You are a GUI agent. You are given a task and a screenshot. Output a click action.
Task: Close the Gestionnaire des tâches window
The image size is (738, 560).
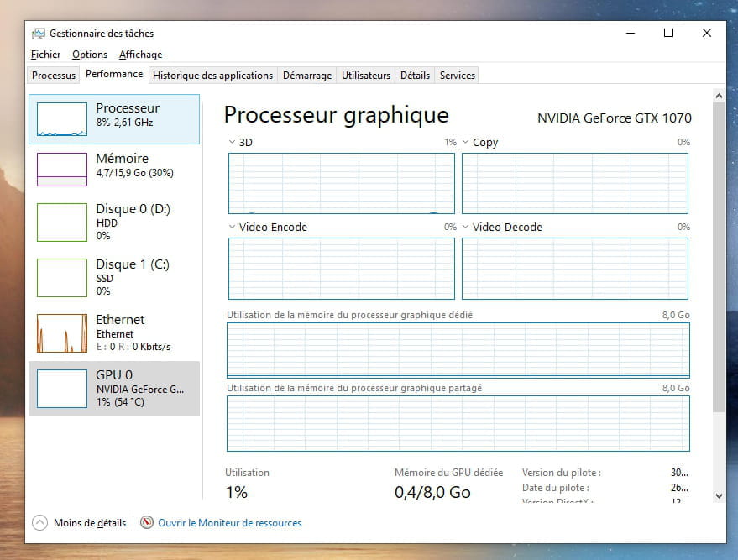point(706,33)
